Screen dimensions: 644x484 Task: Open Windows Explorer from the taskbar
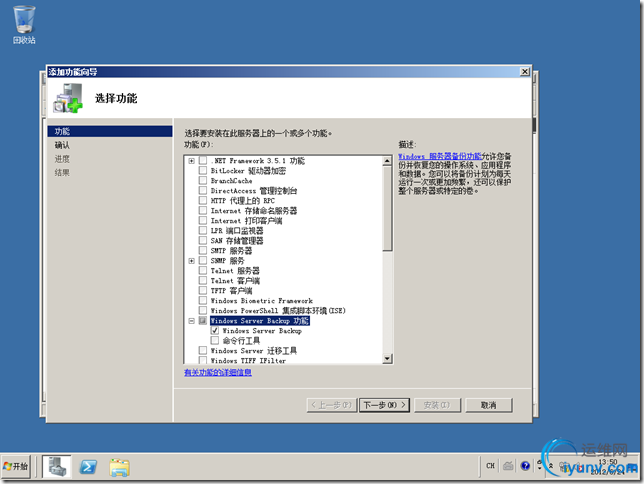click(120, 467)
